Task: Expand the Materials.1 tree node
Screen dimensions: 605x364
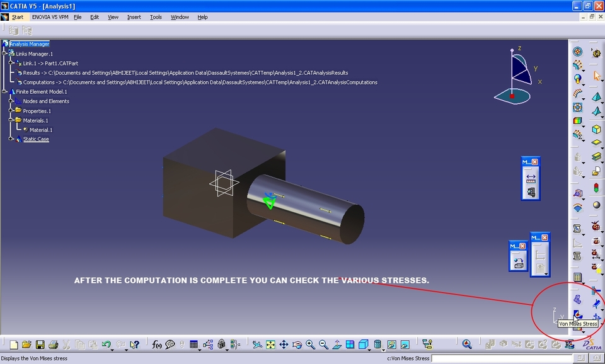Action: tap(10, 120)
